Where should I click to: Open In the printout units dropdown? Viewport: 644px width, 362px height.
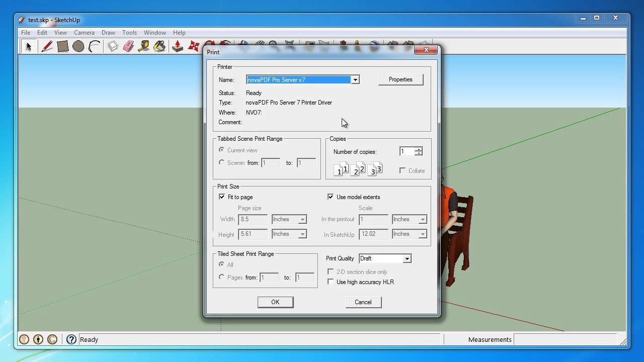tap(423, 219)
